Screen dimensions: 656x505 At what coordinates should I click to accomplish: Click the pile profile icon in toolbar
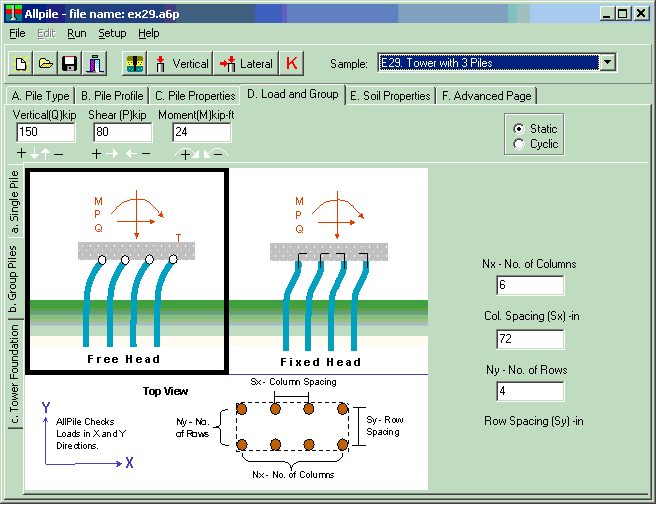coord(134,64)
